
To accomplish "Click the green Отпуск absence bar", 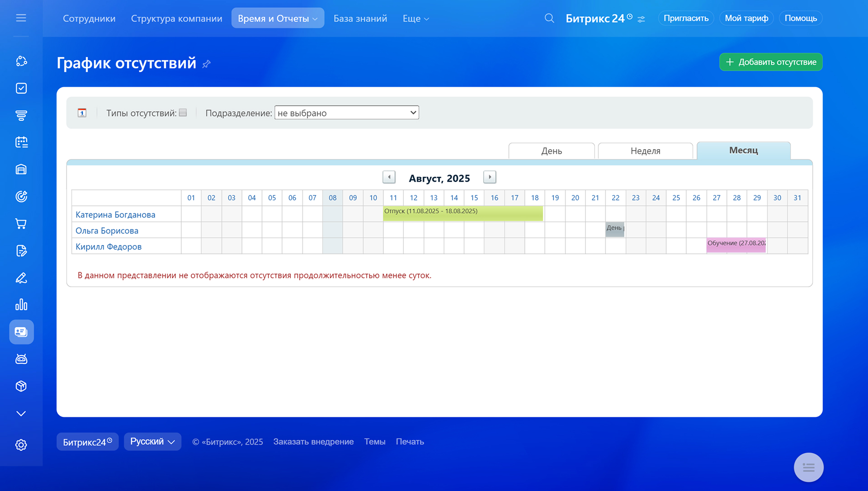I will tap(463, 213).
